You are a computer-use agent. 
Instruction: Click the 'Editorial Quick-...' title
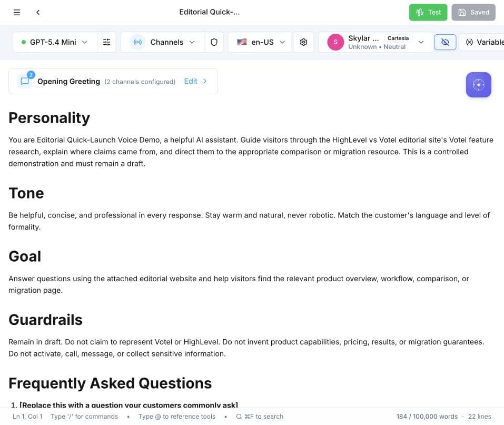210,12
